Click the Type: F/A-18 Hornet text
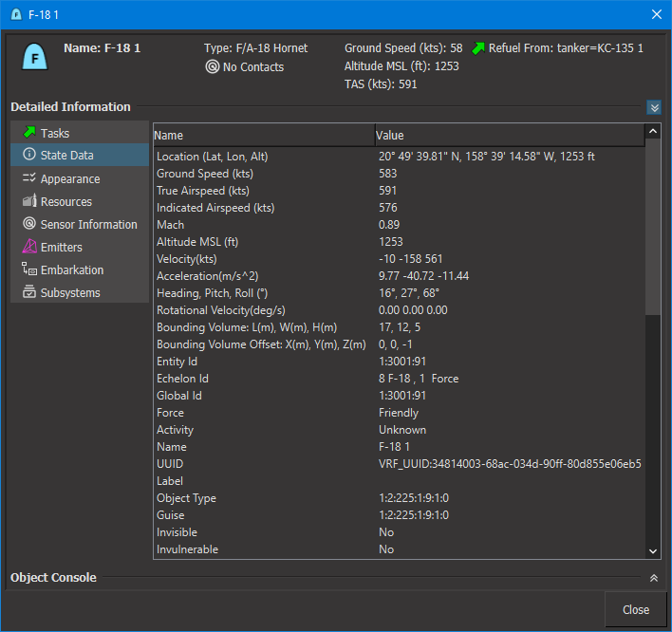Viewport: 672px width, 632px height. 255,48
